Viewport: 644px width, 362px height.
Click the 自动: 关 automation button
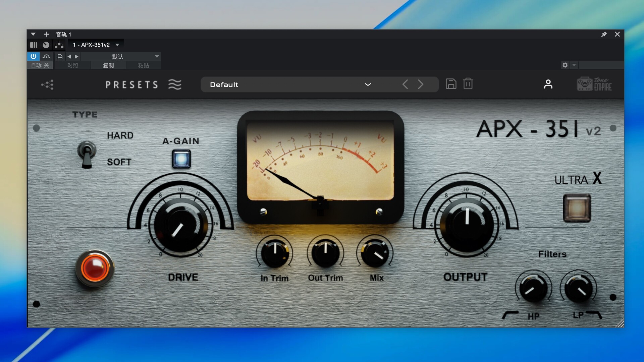pos(40,65)
